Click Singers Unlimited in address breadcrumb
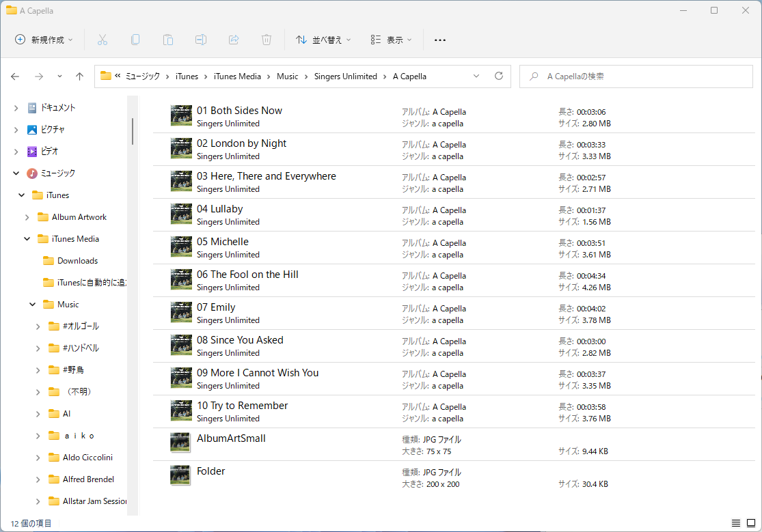 345,76
